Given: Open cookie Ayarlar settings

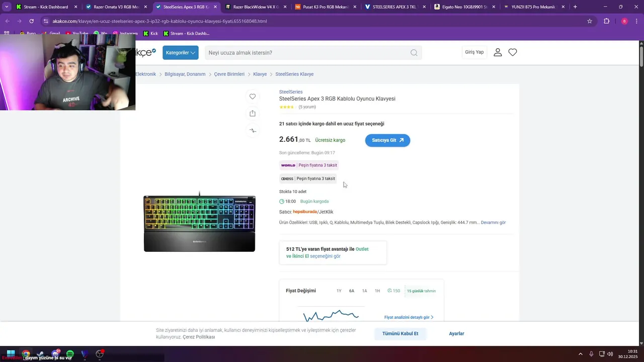Looking at the screenshot, I should coord(456,334).
